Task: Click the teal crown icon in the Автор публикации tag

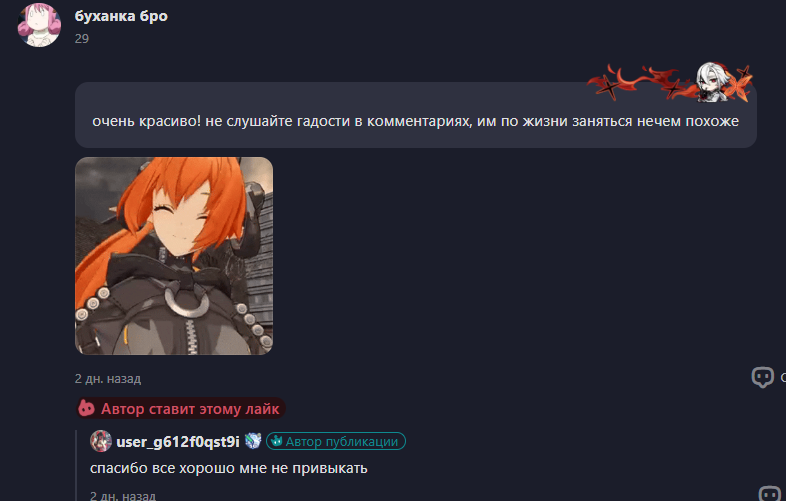Action: 276,441
